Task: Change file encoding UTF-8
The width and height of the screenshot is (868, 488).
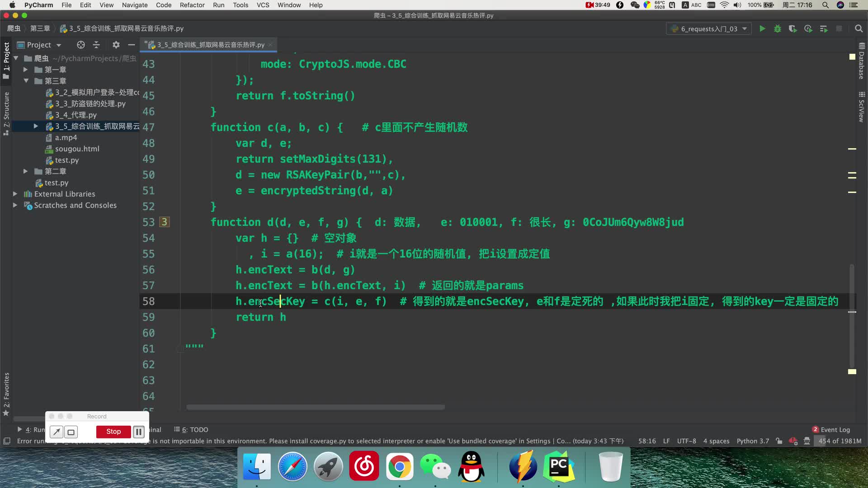Action: tap(686, 441)
